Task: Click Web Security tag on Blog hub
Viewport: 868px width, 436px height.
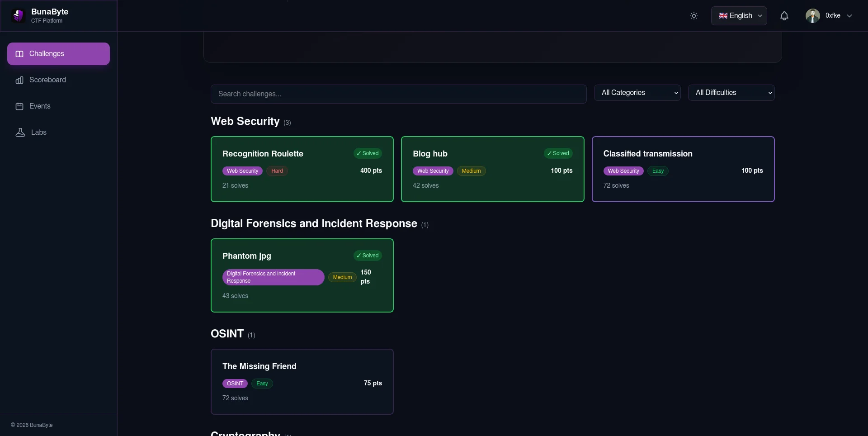Action: tap(433, 171)
